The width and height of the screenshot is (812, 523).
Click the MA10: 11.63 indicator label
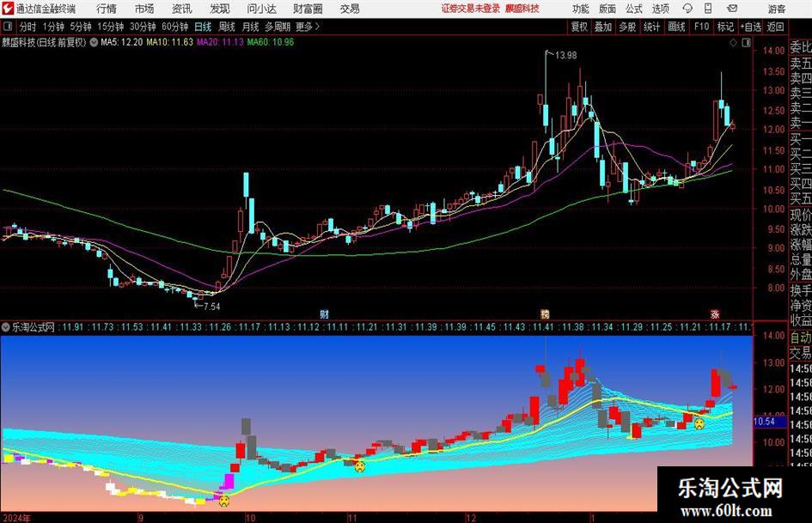point(170,42)
